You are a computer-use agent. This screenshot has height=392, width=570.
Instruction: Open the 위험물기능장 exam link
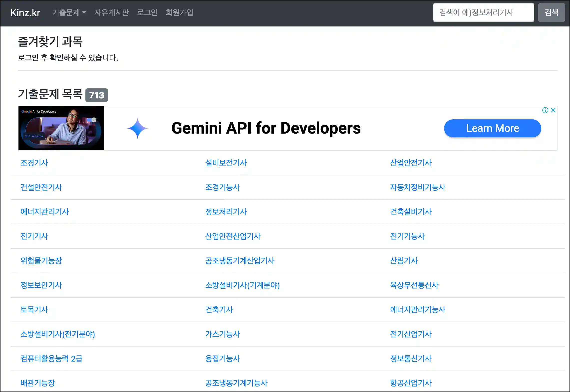[x=41, y=261]
